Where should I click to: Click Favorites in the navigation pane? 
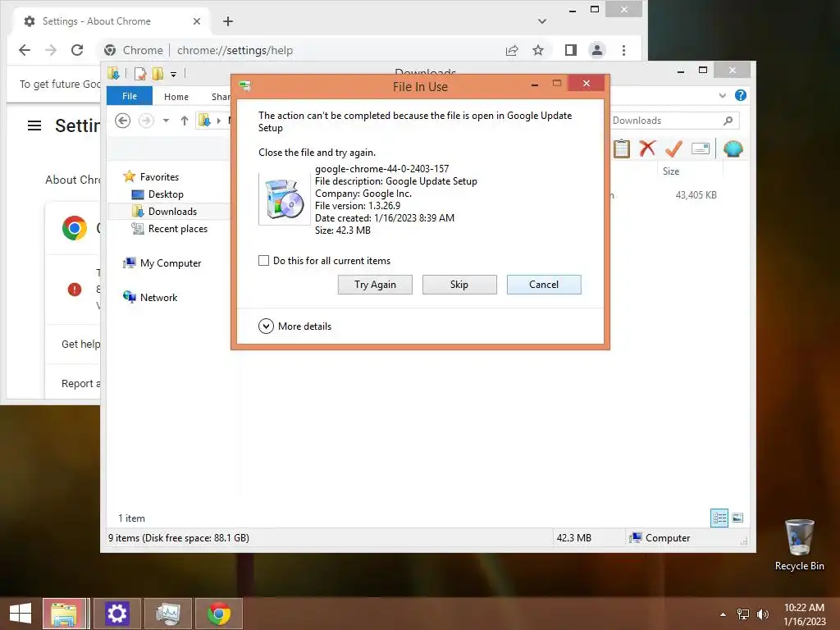coord(159,177)
